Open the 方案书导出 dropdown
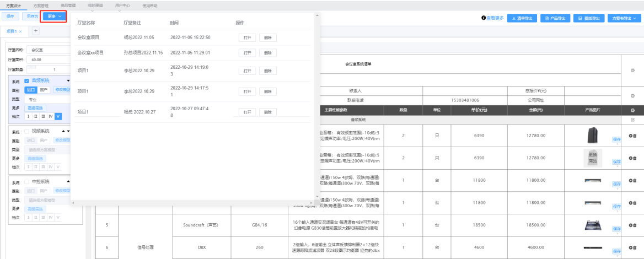The width and height of the screenshot is (644, 259). 624,19
